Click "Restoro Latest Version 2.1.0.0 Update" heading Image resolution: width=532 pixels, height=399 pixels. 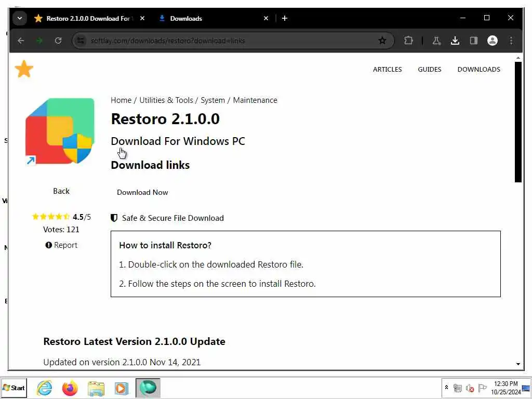[135, 341]
